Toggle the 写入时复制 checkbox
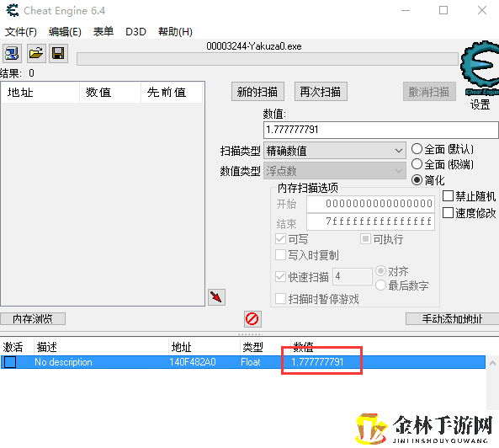 [x=280, y=254]
